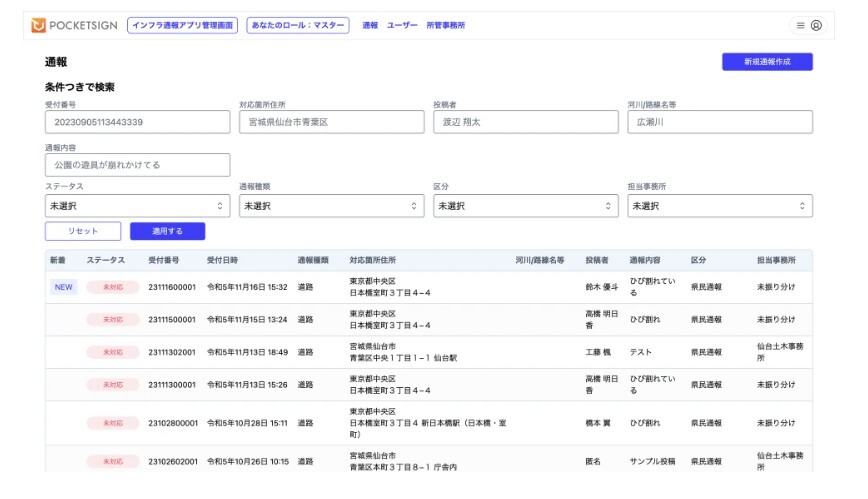Open the ユーザー menu item
Screen dimensions: 868x499
coord(402,25)
